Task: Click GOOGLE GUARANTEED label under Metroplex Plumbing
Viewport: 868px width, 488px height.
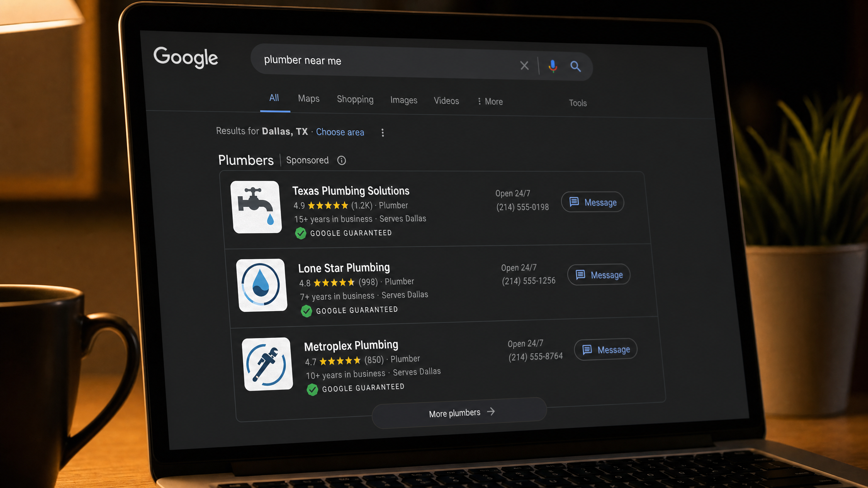Action: (363, 388)
